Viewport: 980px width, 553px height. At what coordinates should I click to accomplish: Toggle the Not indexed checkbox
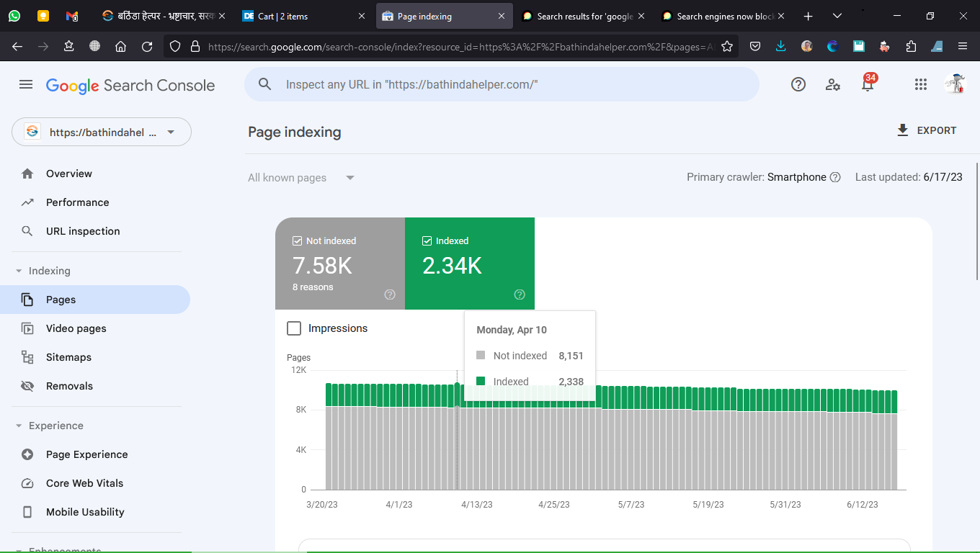(298, 241)
